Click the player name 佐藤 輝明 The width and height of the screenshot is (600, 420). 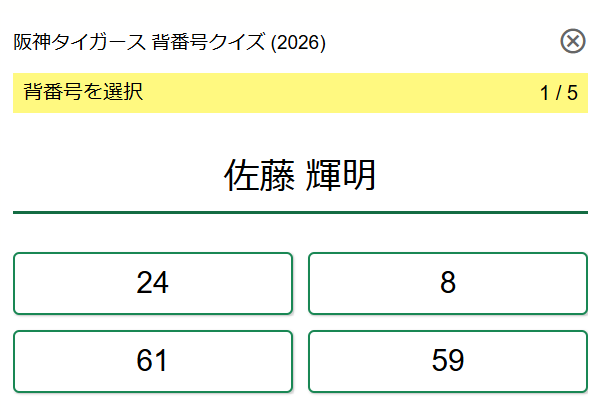(300, 176)
